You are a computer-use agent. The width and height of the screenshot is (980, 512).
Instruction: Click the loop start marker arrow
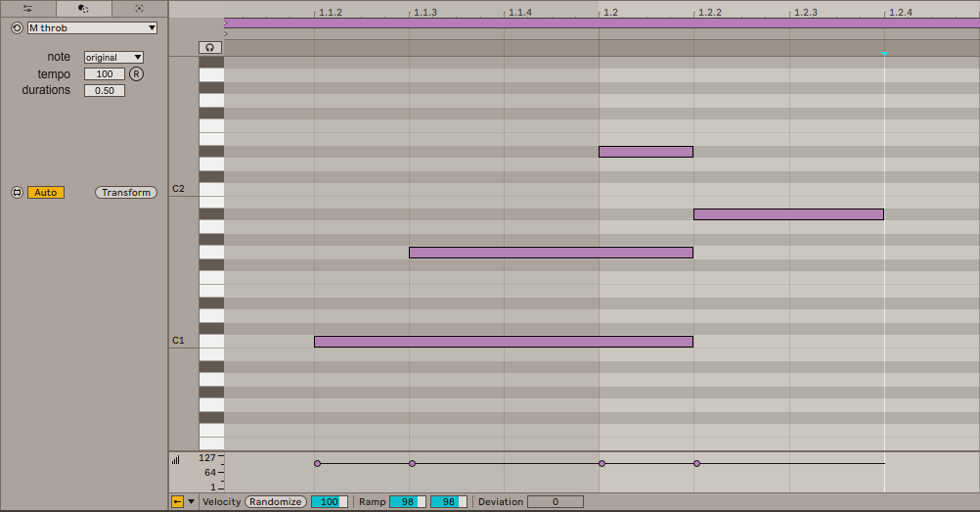click(x=226, y=22)
